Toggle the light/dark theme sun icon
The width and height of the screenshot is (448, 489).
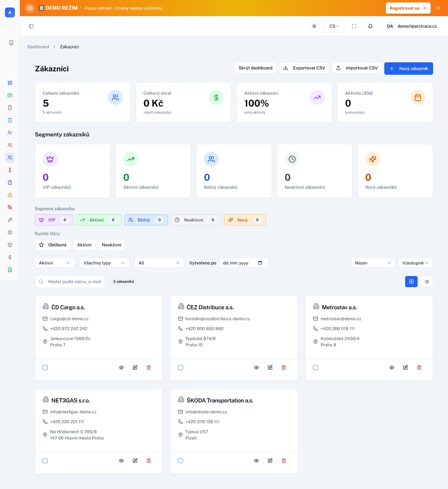pos(314,26)
